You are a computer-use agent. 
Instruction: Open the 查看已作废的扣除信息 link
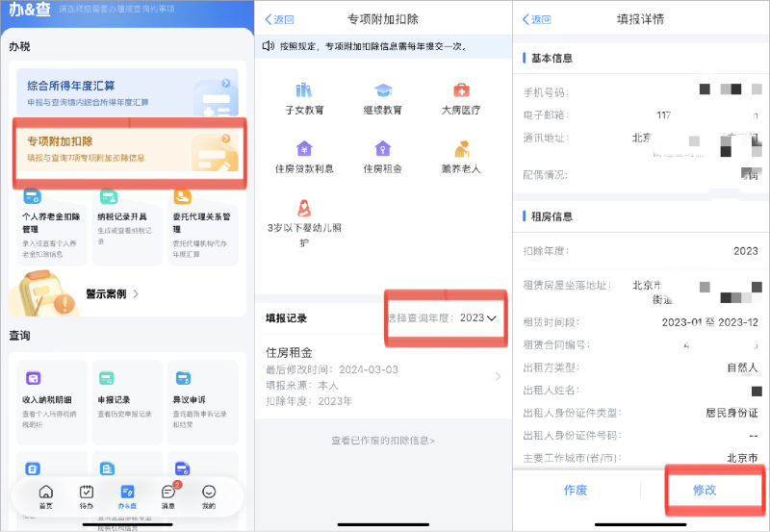(383, 441)
